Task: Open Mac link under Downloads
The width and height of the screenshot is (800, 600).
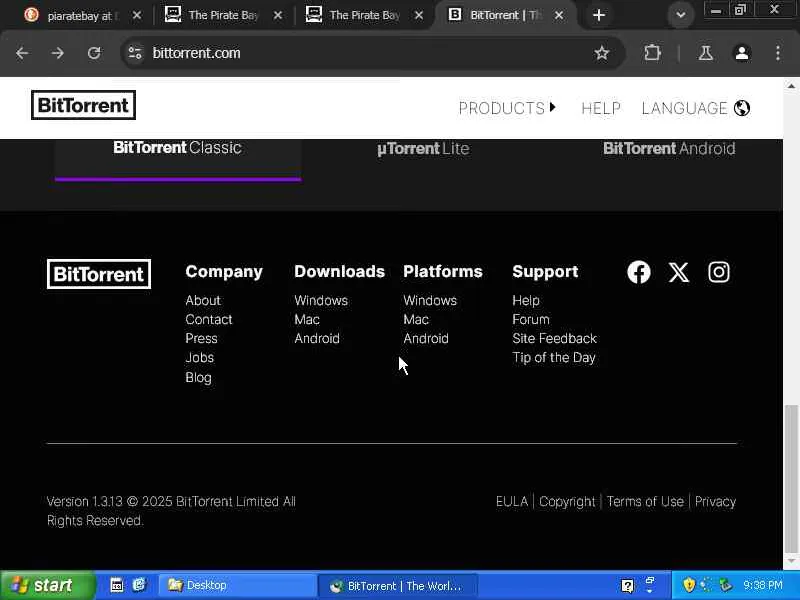Action: tap(307, 319)
